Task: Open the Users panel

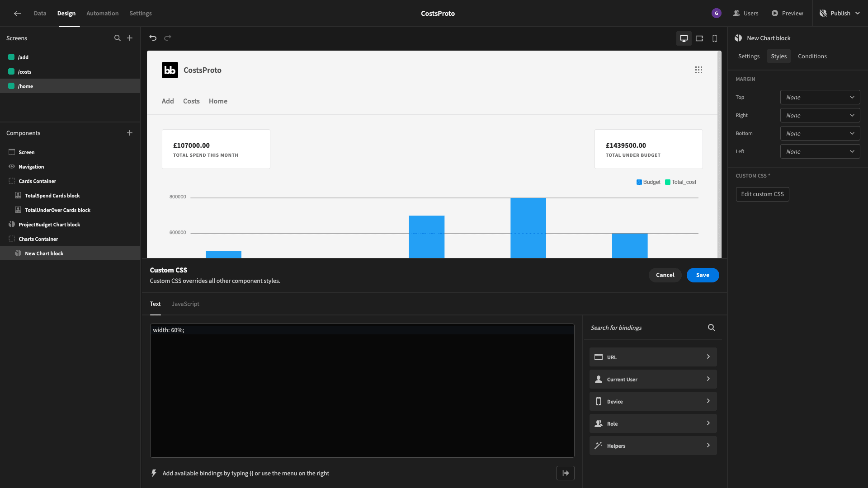Action: [x=745, y=13]
